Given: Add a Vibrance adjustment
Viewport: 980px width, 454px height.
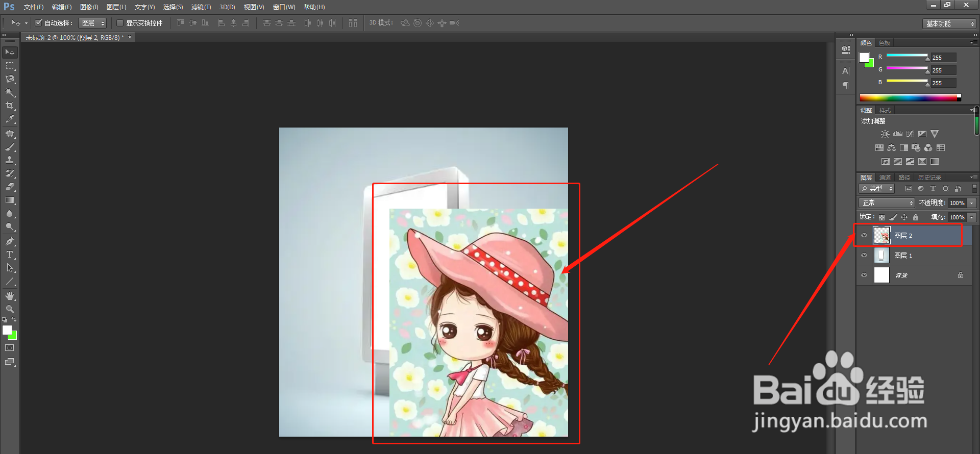Looking at the screenshot, I should click(935, 134).
